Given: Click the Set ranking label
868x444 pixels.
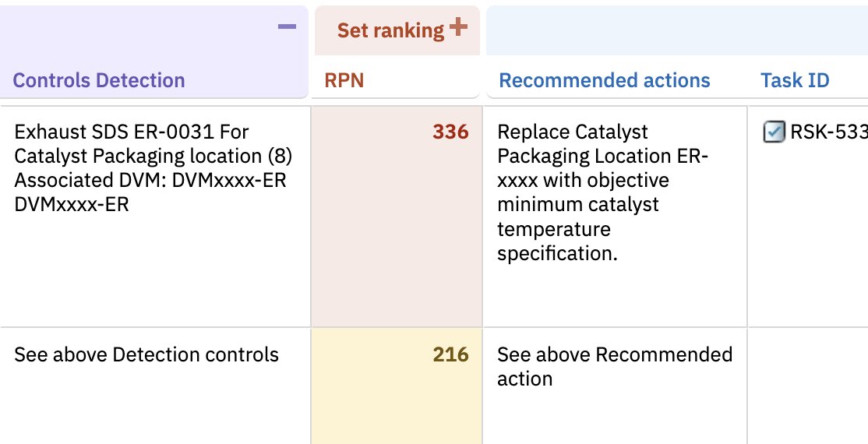Looking at the screenshot, I should click(390, 30).
